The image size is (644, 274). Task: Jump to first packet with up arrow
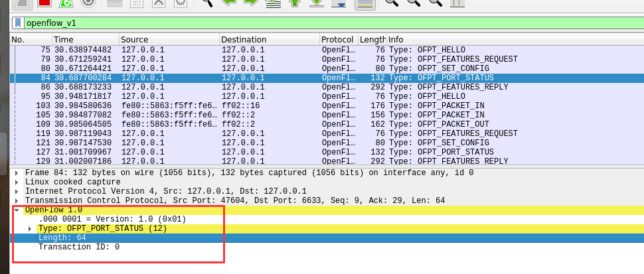point(295,3)
